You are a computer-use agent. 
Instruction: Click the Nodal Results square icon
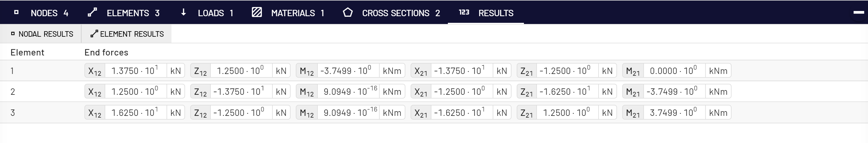(x=13, y=34)
